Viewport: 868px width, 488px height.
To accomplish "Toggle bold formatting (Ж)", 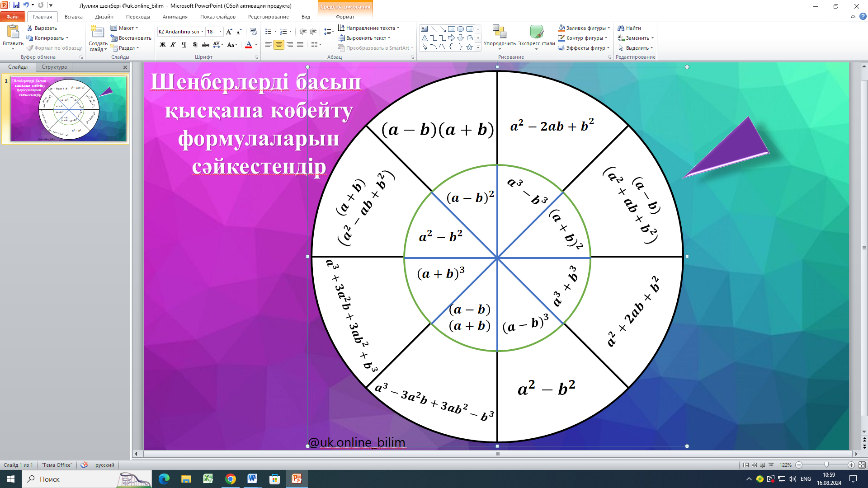I will tap(163, 45).
